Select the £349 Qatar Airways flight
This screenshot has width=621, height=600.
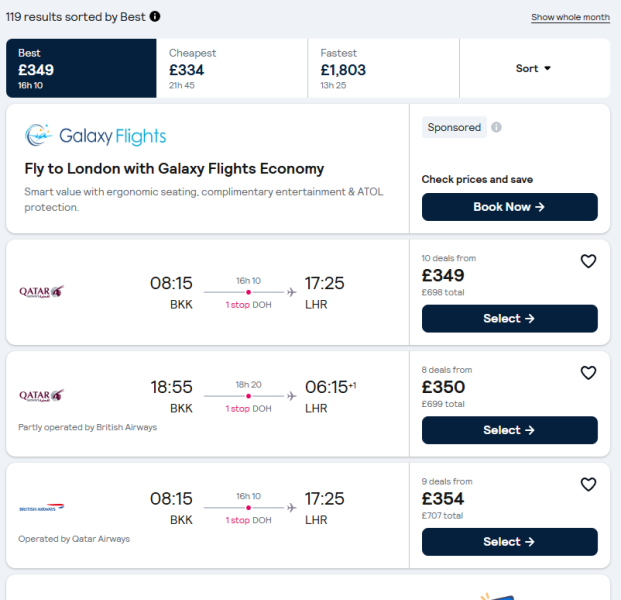[510, 318]
